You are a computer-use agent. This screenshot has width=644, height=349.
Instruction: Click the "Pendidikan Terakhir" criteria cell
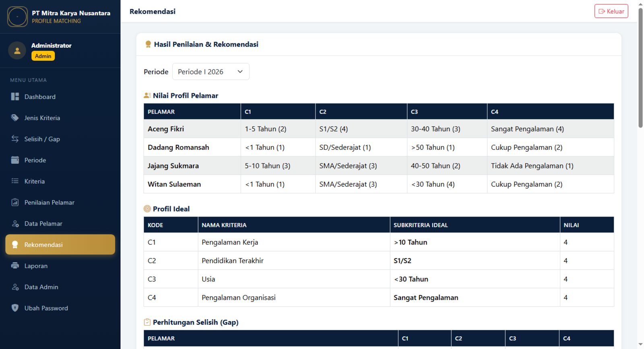click(294, 260)
